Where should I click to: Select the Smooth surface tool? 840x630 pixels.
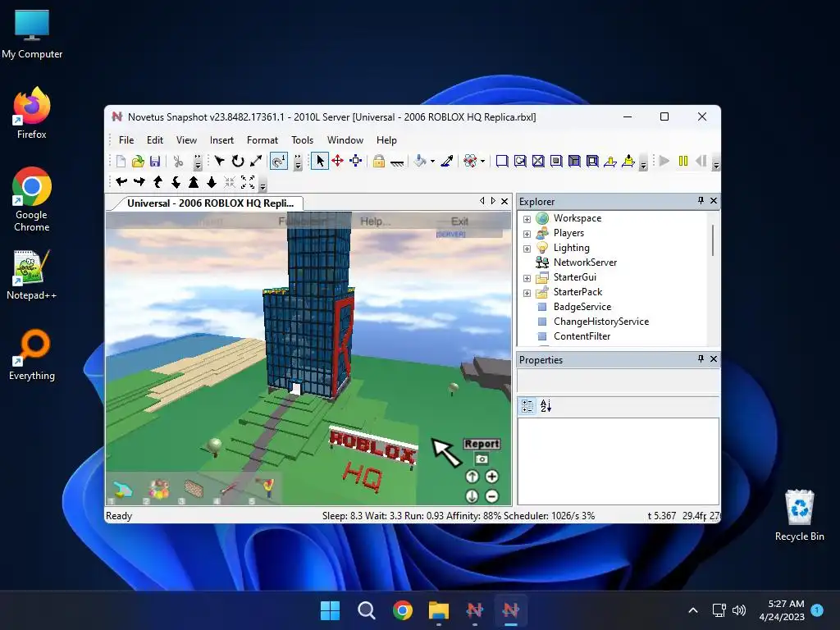click(502, 162)
